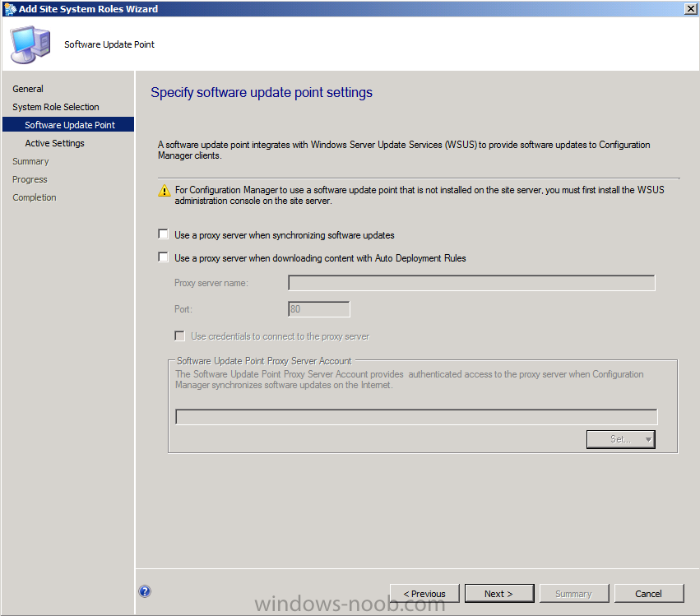Screen dimensions: 700x616
Task: Enable proxy server when synchronizing software updates
Action: pyautogui.click(x=164, y=234)
